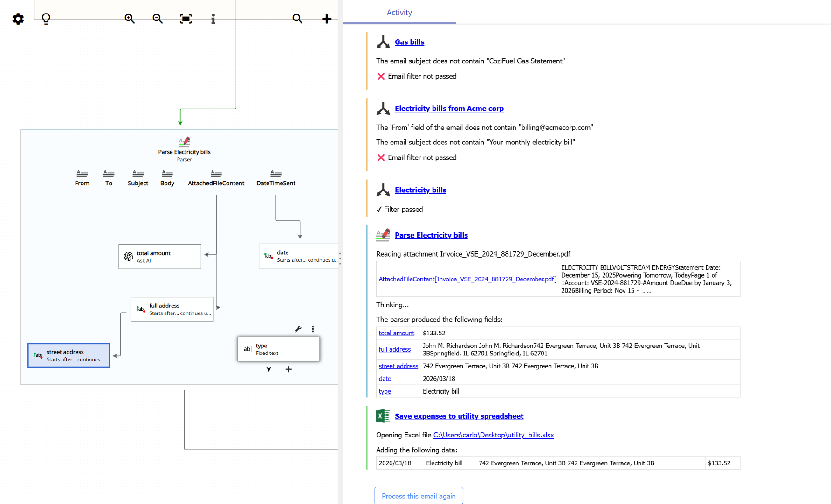831x504 pixels.
Task: Open settings gear in the toolbar
Action: [18, 19]
